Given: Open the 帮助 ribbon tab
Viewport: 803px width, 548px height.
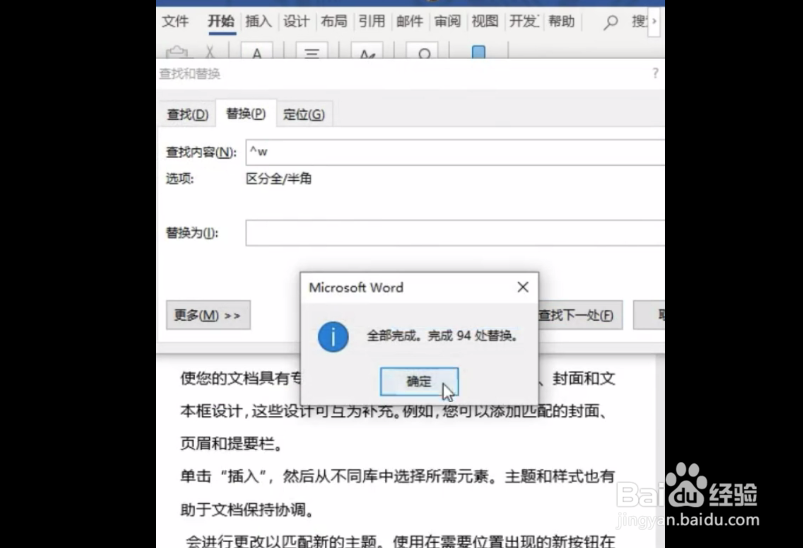Looking at the screenshot, I should pyautogui.click(x=562, y=22).
